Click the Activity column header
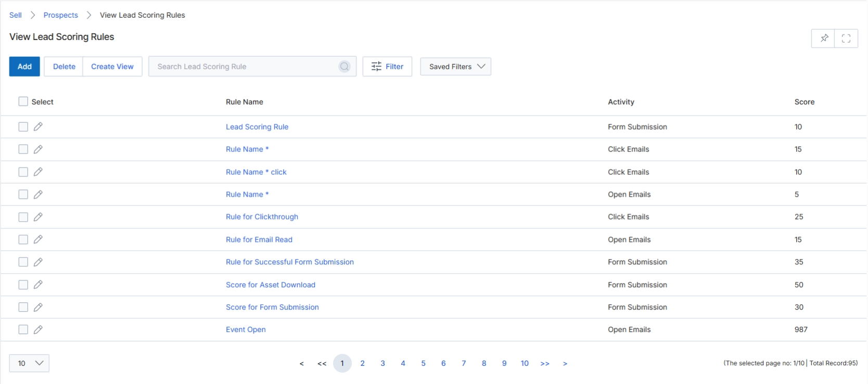Screen dimensions: 868x384 coord(621,102)
